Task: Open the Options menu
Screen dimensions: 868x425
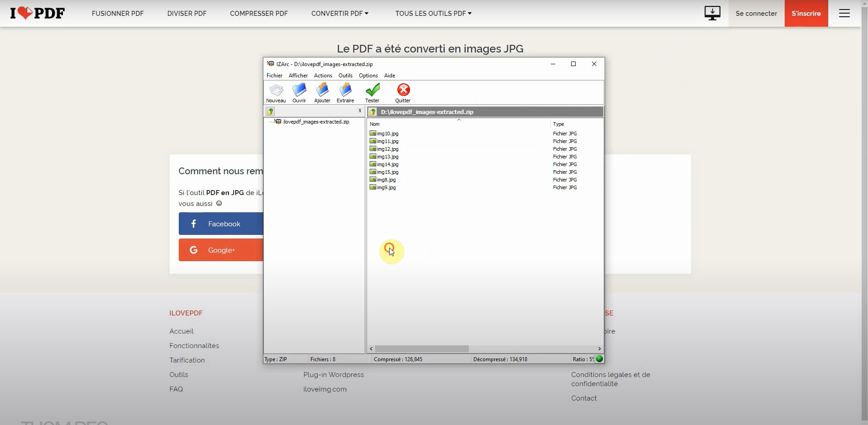Action: pos(368,76)
